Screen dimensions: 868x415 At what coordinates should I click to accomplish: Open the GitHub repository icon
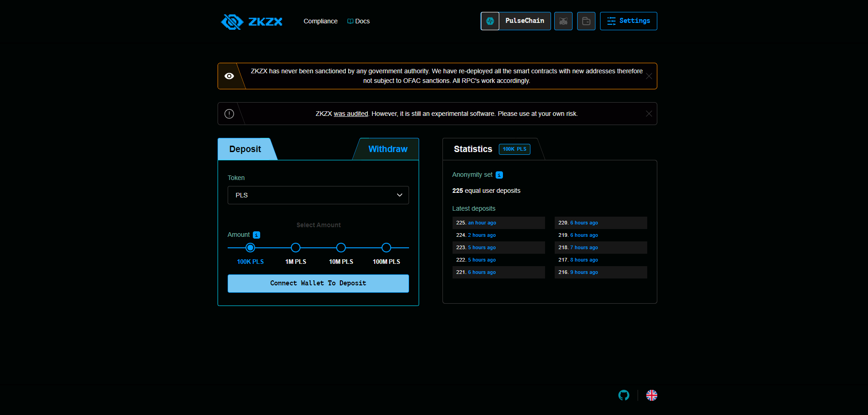[624, 395]
